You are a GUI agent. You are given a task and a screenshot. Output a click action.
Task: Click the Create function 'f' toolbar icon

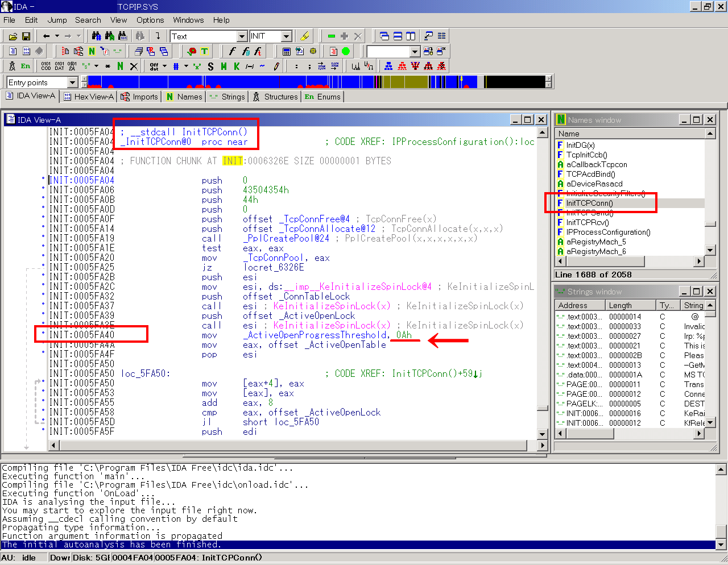[x=233, y=51]
